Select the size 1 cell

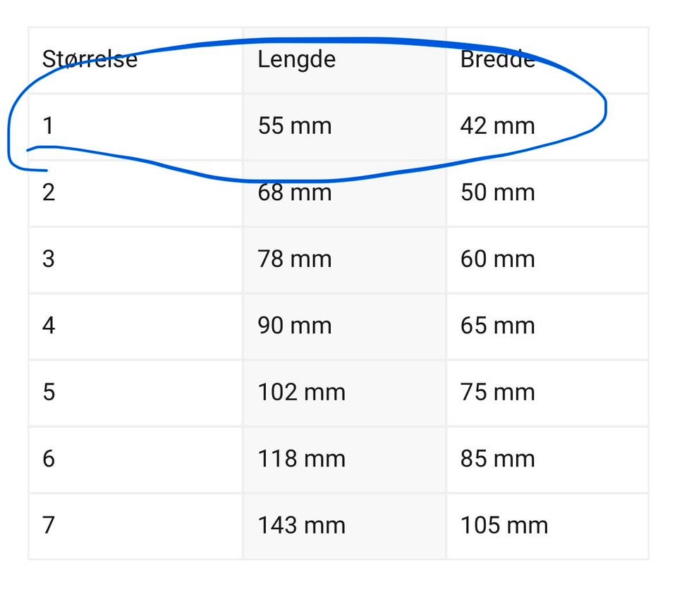pyautogui.click(x=135, y=127)
